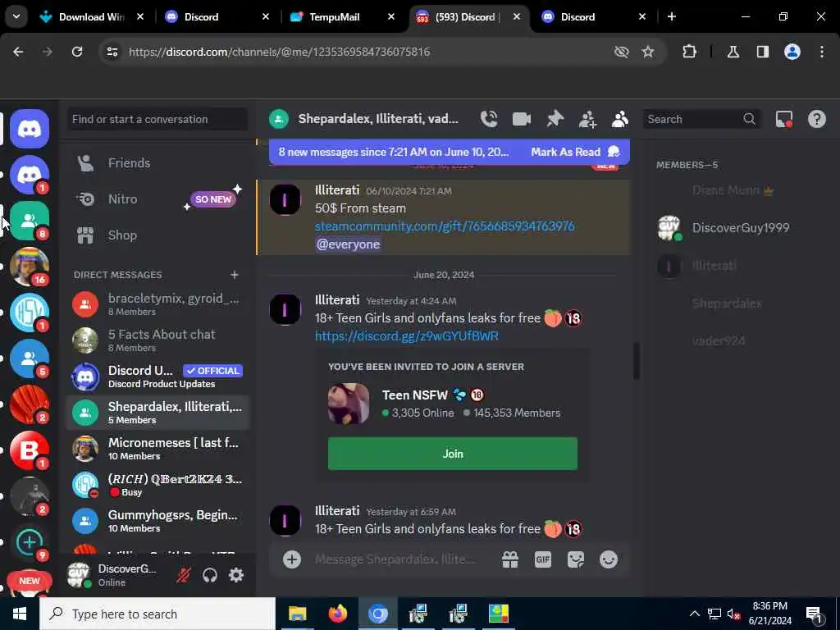Viewport: 840px width, 630px height.
Task: Expand the tab search dropdown arrow
Action: coord(16,16)
